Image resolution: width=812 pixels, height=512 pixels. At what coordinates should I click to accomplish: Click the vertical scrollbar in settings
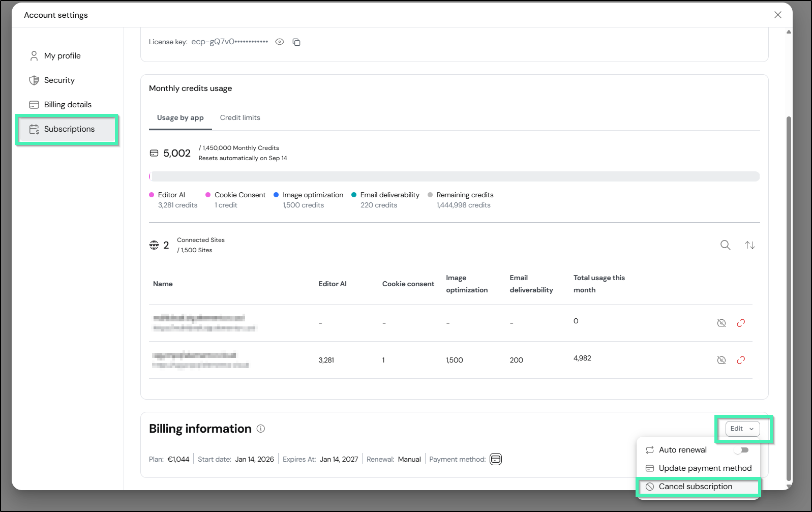[x=789, y=297]
